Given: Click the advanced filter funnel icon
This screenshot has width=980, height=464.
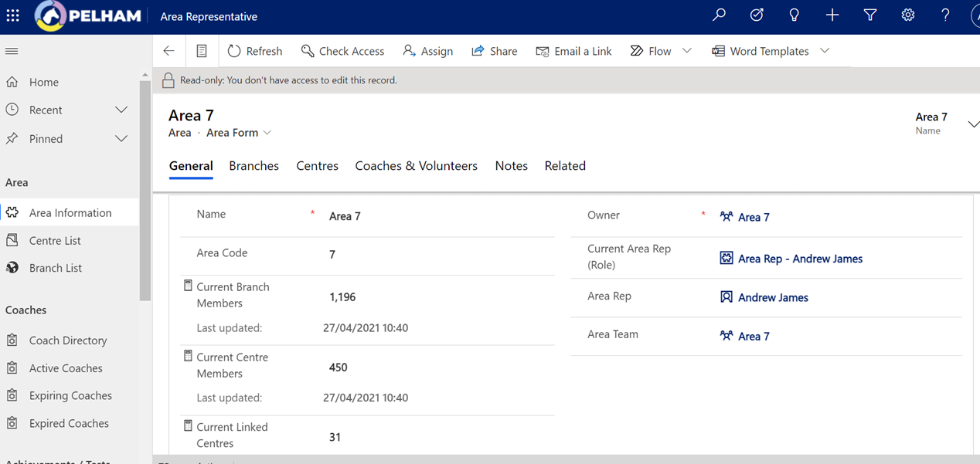Looking at the screenshot, I should 870,15.
